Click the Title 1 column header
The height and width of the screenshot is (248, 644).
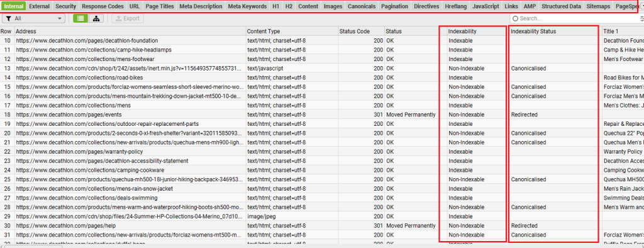click(x=623, y=31)
